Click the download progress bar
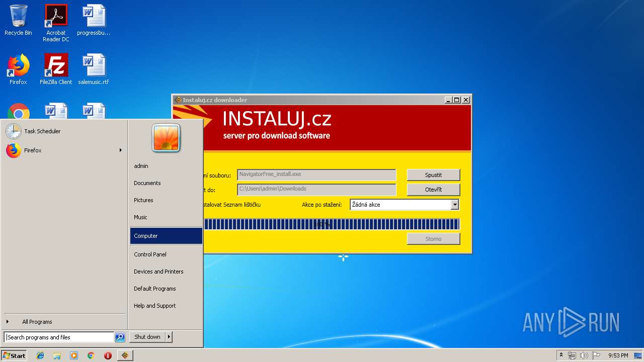Screen dimensions: 644x362 (331, 224)
